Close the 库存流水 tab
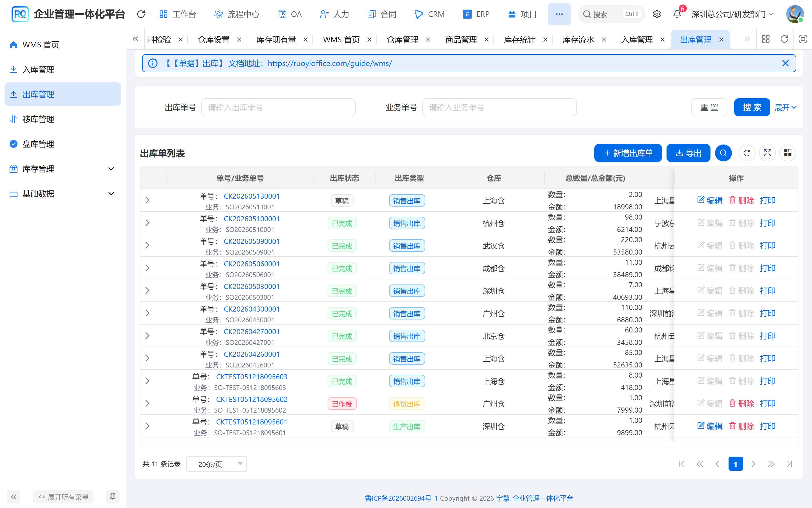Viewport: 812px width, 508px height. click(604, 40)
